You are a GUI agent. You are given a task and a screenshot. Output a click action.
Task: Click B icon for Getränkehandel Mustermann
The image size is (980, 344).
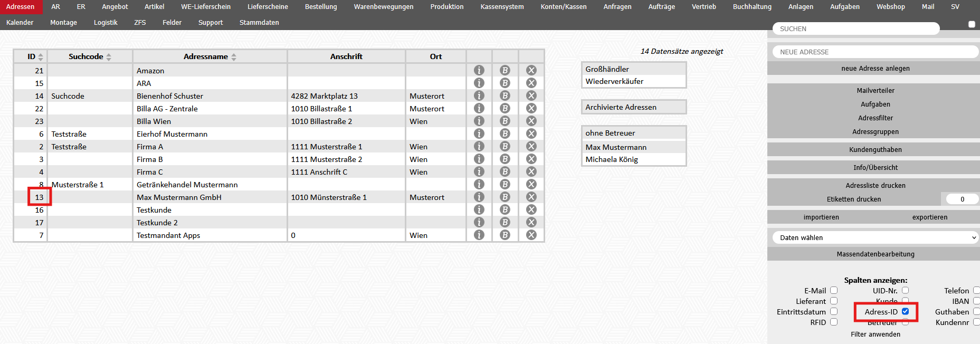[505, 184]
